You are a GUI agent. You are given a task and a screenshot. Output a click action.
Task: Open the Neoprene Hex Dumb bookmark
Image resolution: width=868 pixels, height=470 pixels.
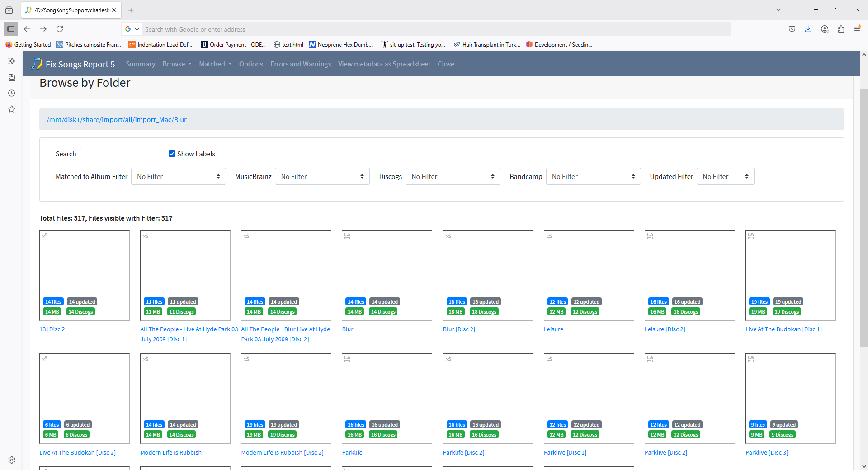pyautogui.click(x=341, y=44)
